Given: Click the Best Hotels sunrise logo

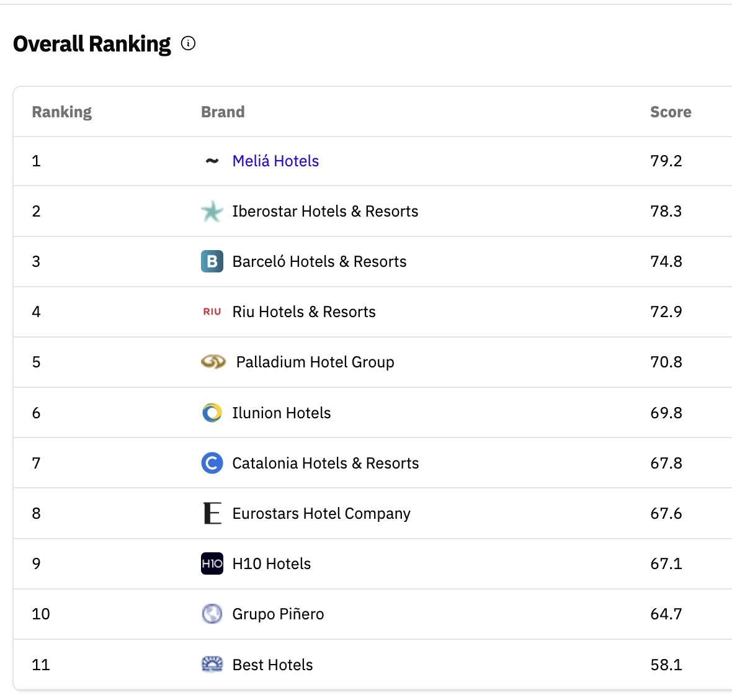Looking at the screenshot, I should tap(212, 664).
